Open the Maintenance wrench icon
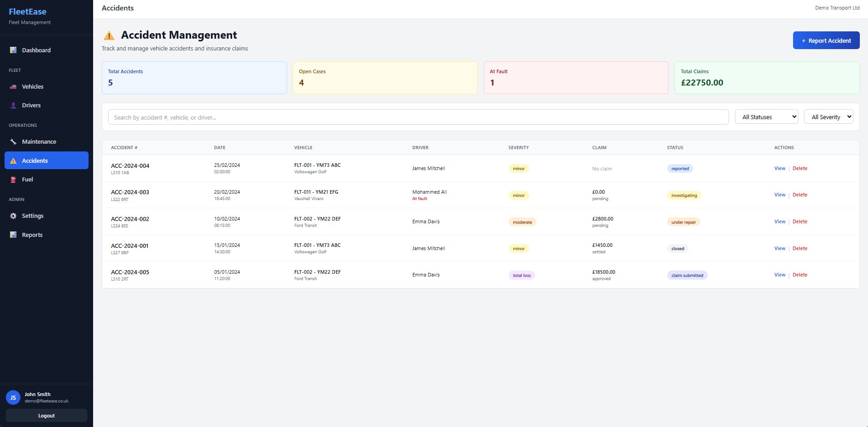 pyautogui.click(x=13, y=141)
